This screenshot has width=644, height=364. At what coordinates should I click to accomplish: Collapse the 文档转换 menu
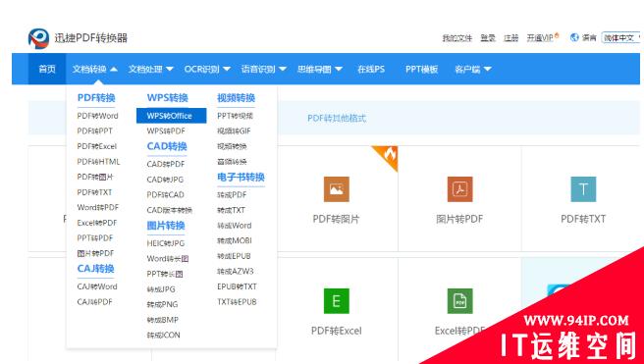(x=95, y=69)
